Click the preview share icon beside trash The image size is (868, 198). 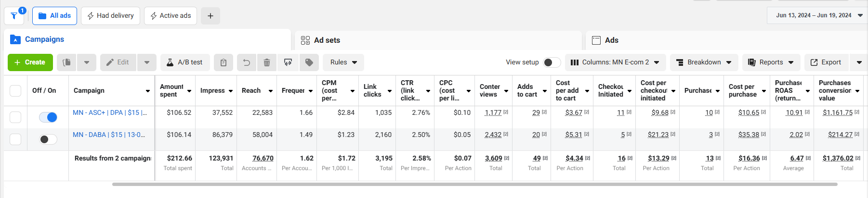[x=288, y=62]
